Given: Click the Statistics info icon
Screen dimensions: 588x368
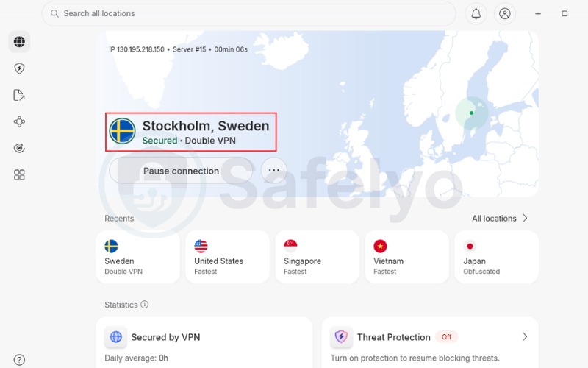Looking at the screenshot, I should 144,305.
